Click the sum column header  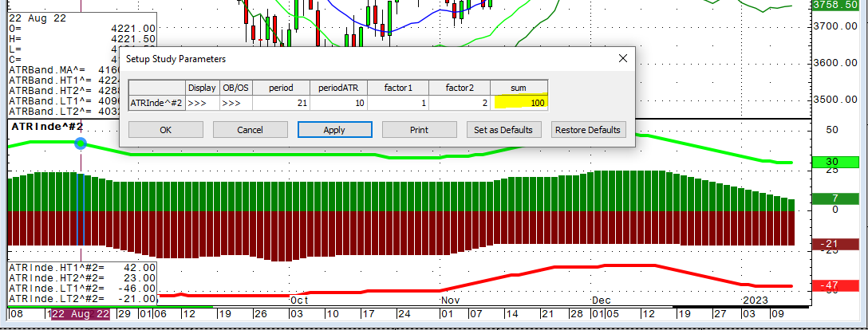[519, 88]
